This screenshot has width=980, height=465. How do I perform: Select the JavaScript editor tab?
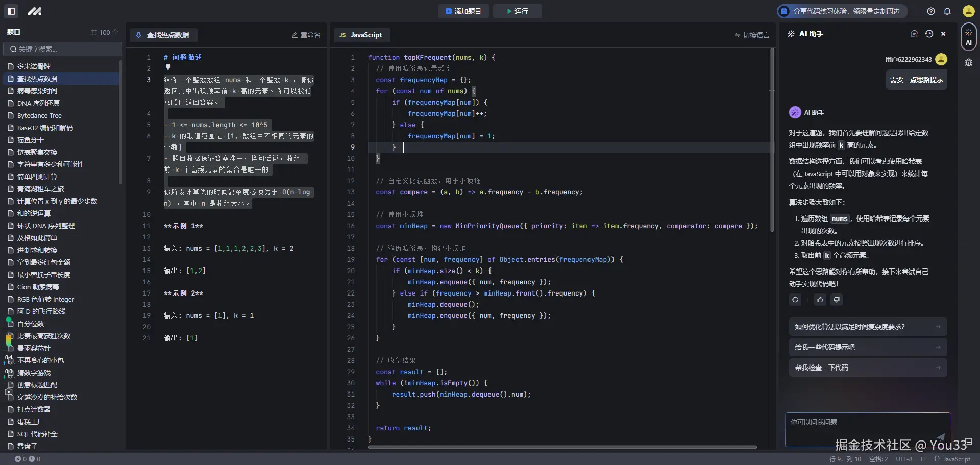[362, 35]
